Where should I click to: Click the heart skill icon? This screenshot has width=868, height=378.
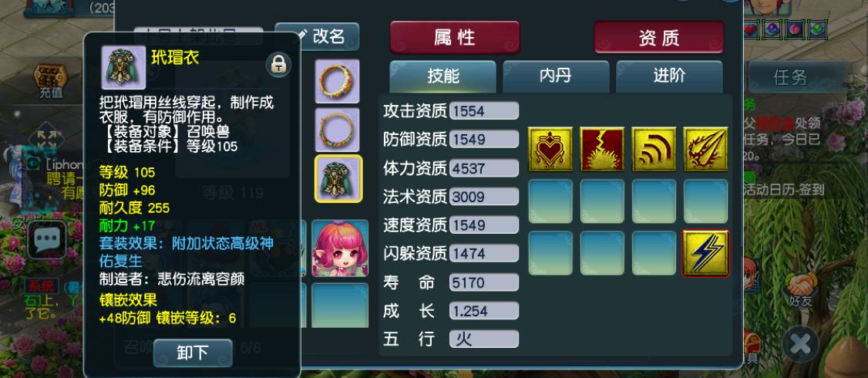tap(550, 149)
